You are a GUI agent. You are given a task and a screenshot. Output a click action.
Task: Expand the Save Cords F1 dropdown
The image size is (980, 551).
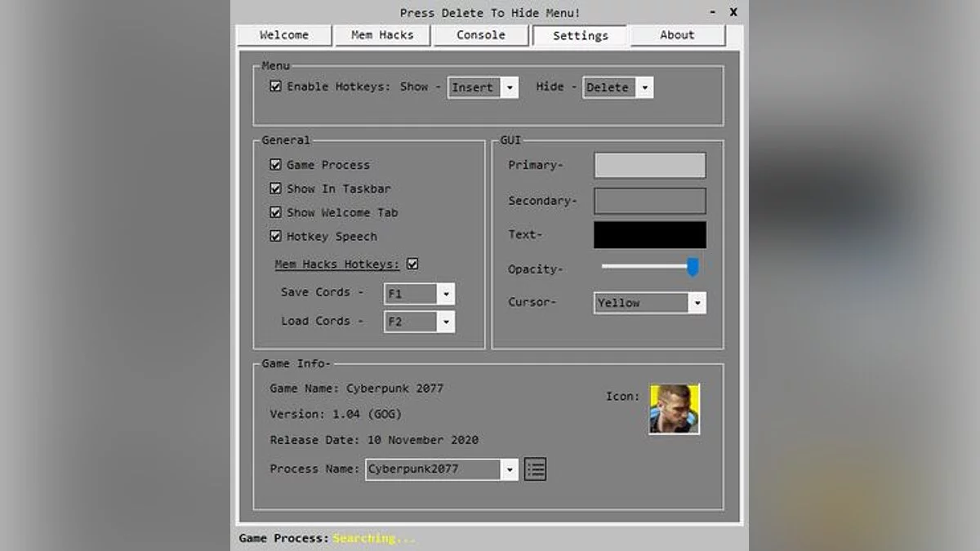(446, 294)
